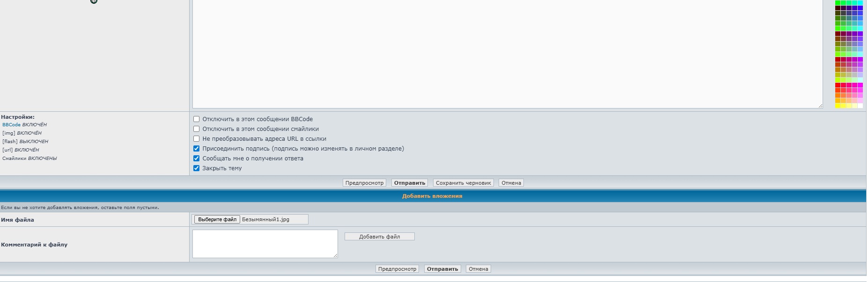Click 'Добавить файл' button
The width and height of the screenshot is (868, 282).
point(379,237)
